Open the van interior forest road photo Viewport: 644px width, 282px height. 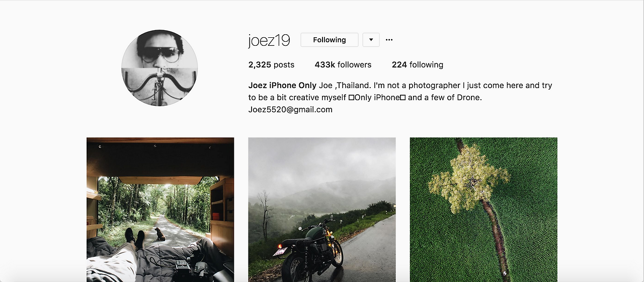160,209
